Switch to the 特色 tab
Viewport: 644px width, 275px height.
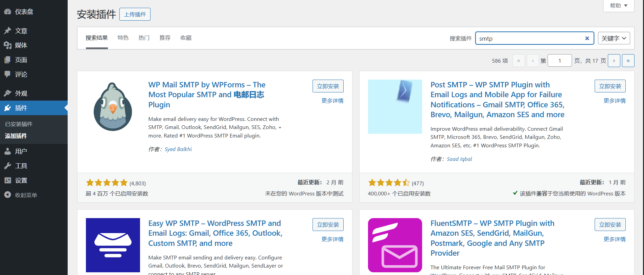(x=123, y=38)
